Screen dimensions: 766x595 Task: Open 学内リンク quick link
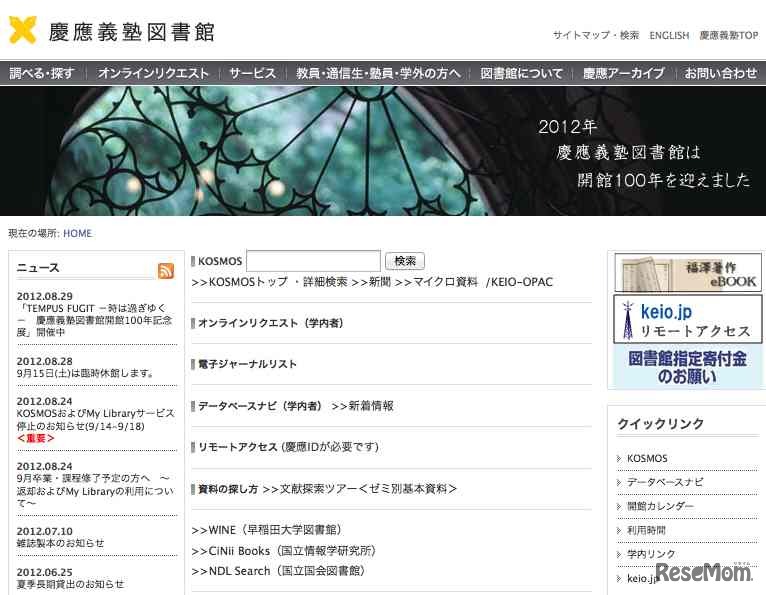(x=651, y=554)
